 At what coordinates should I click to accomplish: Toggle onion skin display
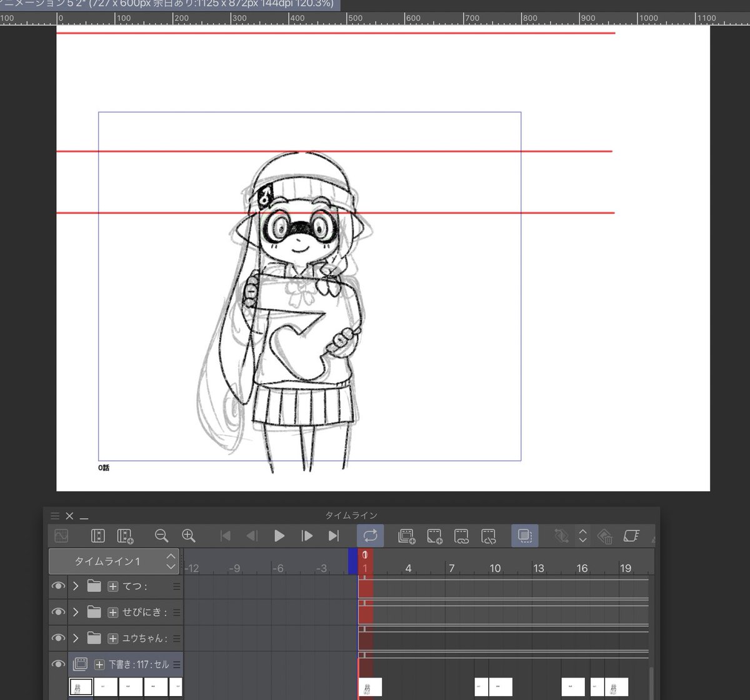tap(524, 536)
